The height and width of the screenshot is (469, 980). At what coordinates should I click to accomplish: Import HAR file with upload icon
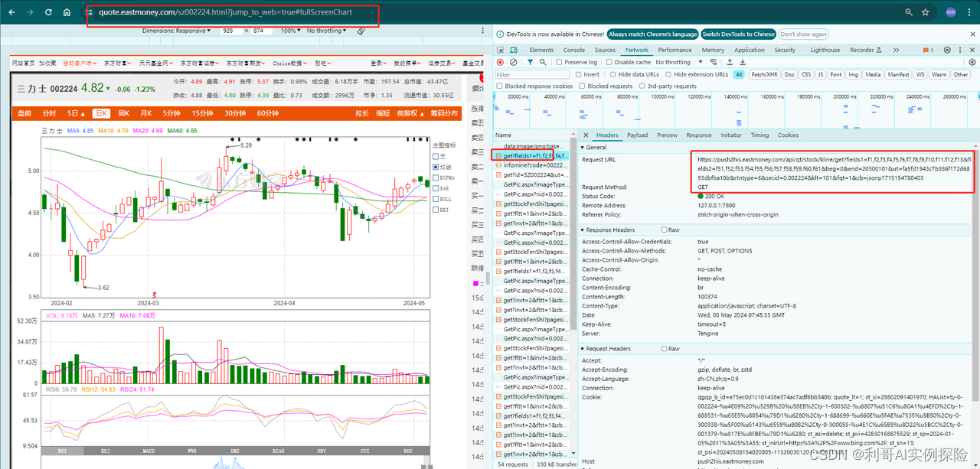[x=730, y=62]
